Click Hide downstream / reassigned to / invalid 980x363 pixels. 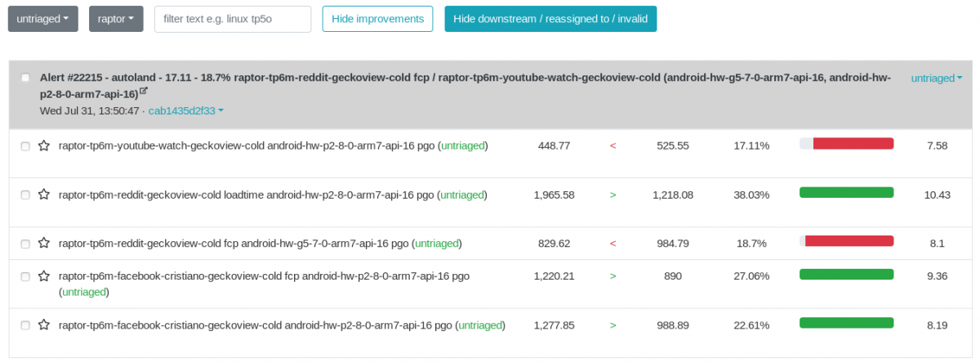point(550,19)
